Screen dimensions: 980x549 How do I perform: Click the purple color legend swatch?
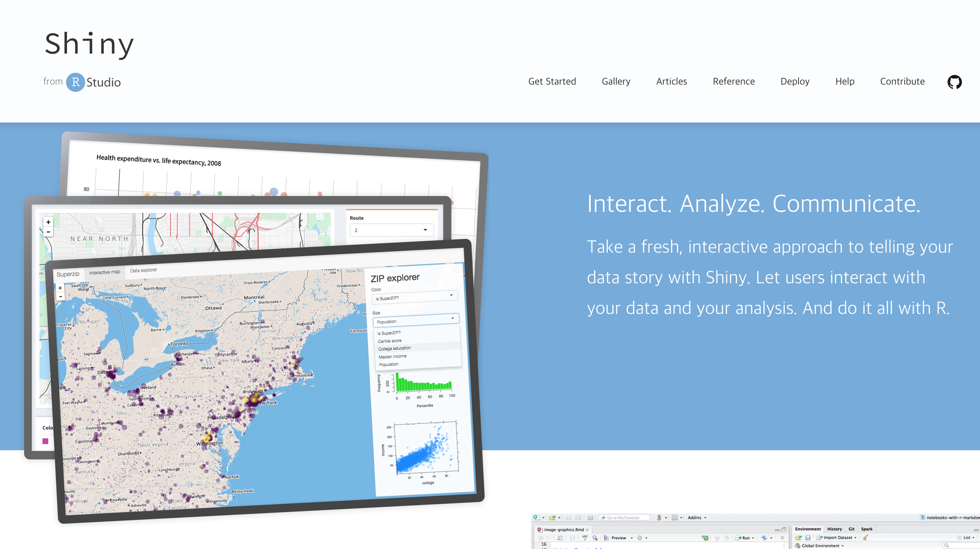[46, 441]
